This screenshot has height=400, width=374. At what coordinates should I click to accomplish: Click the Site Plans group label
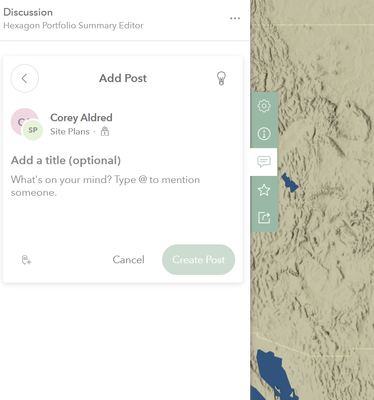[x=70, y=132]
